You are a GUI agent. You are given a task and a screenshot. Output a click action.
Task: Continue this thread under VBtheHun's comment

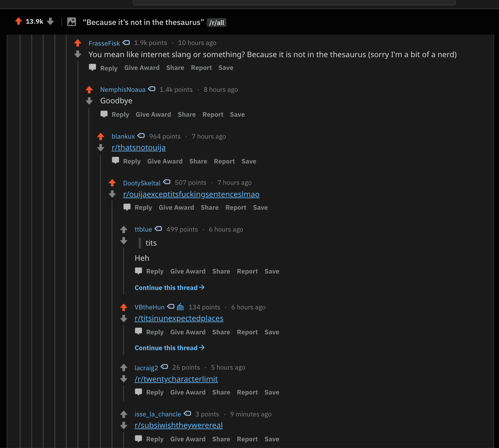[x=169, y=348]
